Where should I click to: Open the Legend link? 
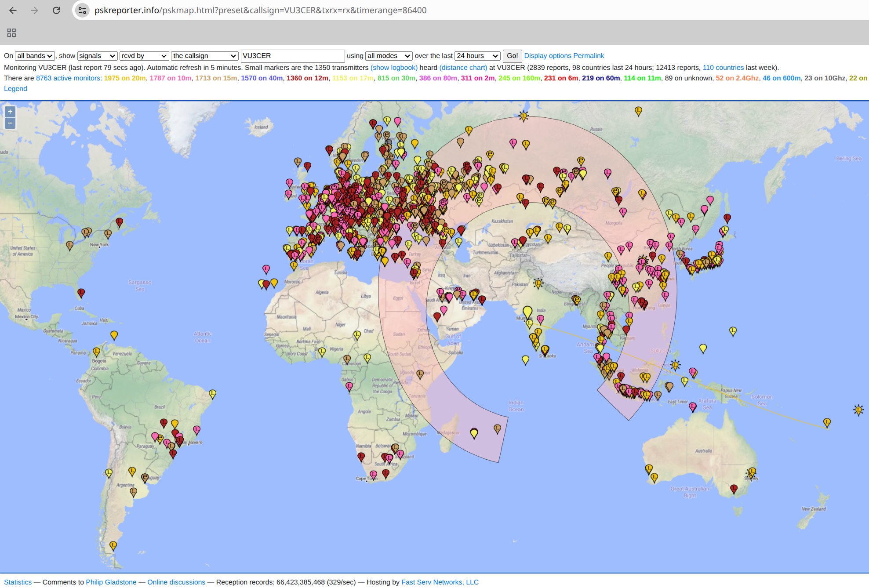15,88
